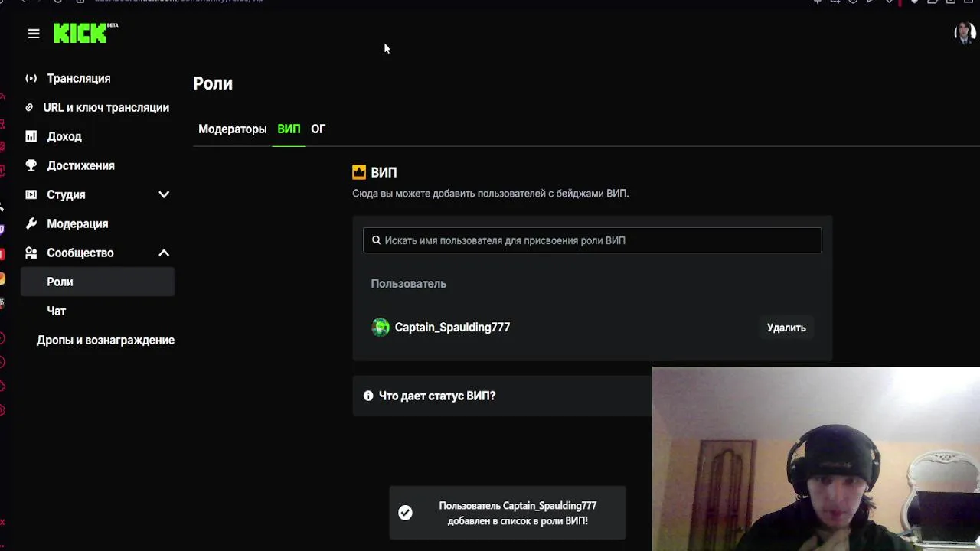980x551 pixels.
Task: Click the webcam overlay thumbnail
Action: click(816, 459)
